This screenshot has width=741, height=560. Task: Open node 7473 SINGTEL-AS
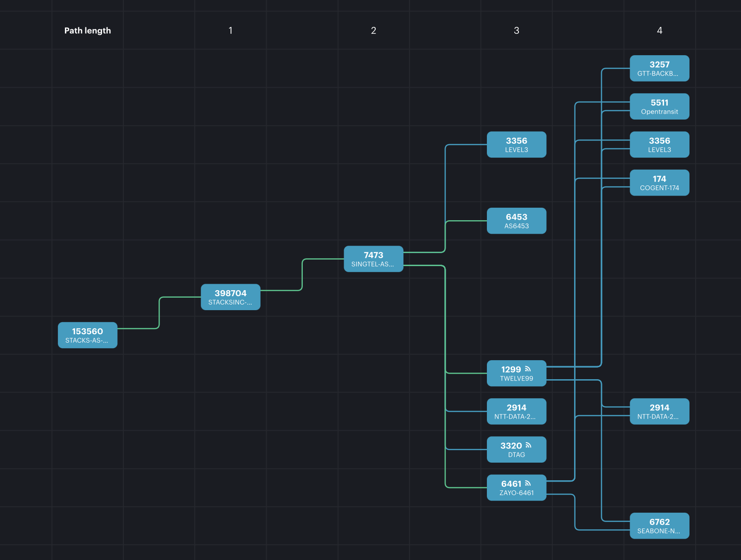[373, 259]
